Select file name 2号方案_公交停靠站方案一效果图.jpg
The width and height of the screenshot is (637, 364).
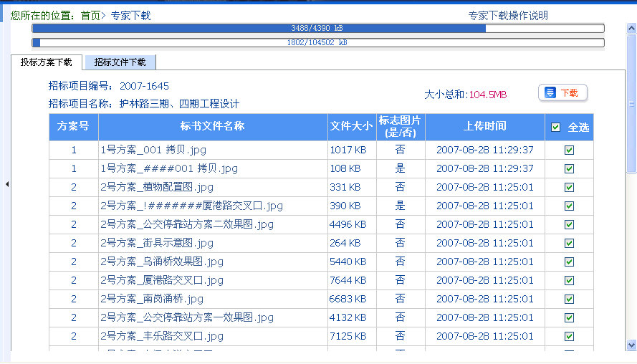pyautogui.click(x=187, y=317)
